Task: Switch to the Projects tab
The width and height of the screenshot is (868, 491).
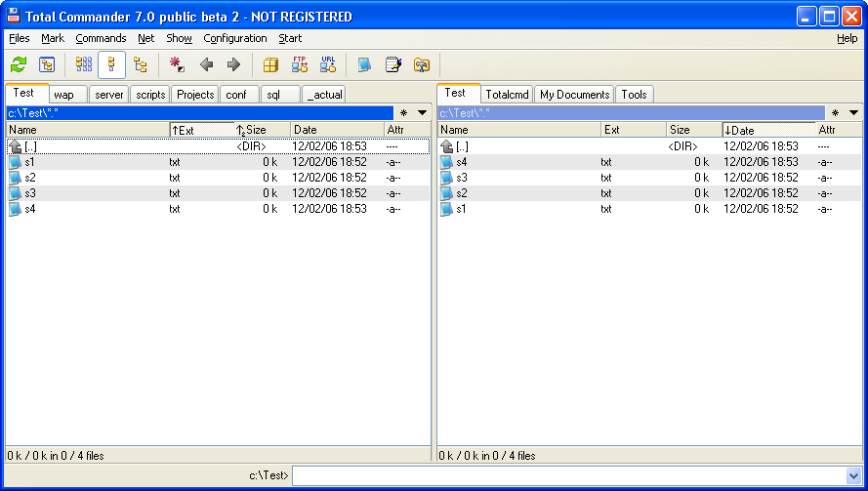Action: coord(195,95)
